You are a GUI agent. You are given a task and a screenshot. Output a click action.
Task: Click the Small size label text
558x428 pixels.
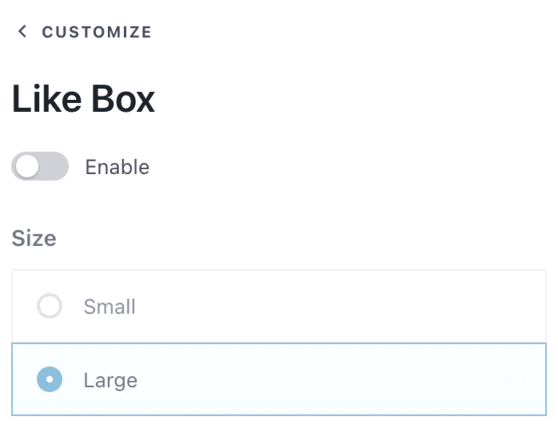(x=110, y=306)
